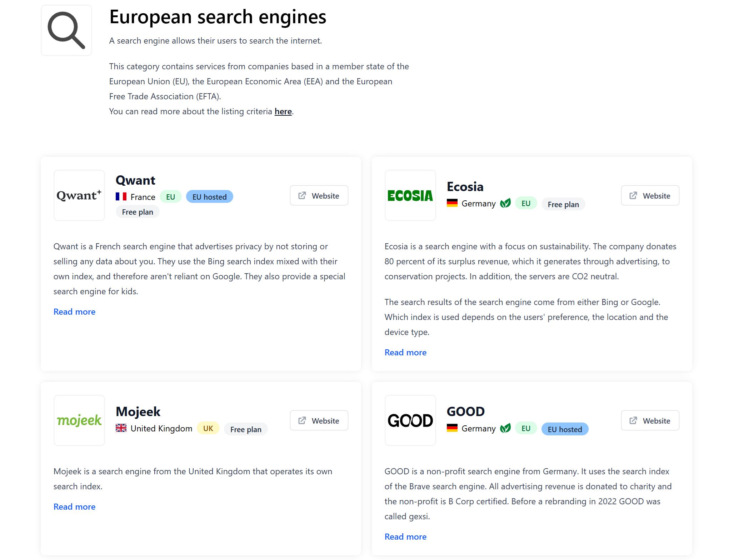Viewport: 744px width, 560px height.
Task: Open Qwant's Website button
Action: pyautogui.click(x=319, y=195)
